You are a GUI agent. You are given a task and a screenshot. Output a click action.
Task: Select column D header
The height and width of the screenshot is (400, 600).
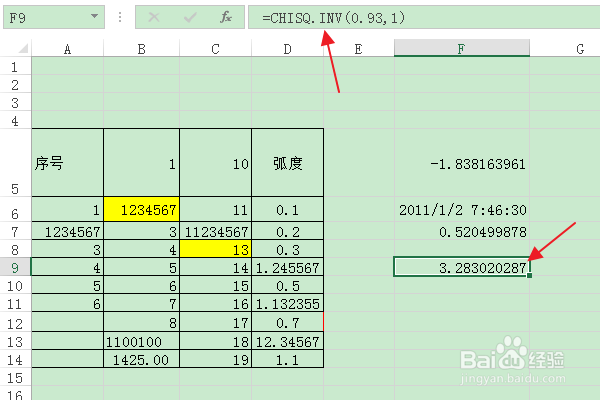pos(287,49)
